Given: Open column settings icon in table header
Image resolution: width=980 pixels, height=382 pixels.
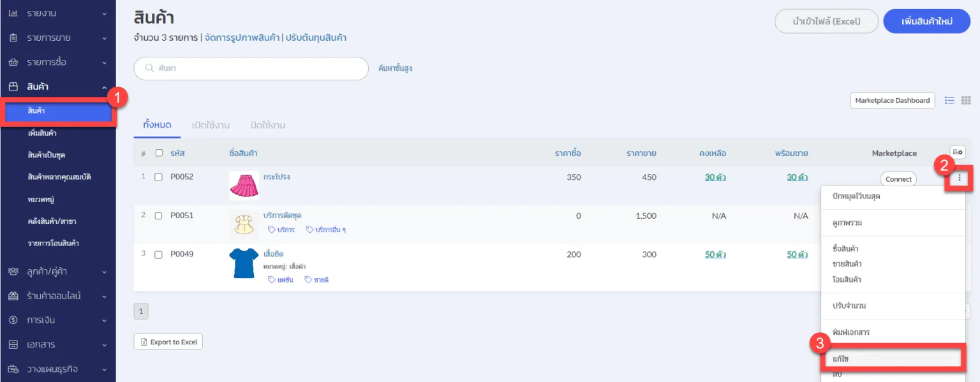Looking at the screenshot, I should (x=957, y=152).
